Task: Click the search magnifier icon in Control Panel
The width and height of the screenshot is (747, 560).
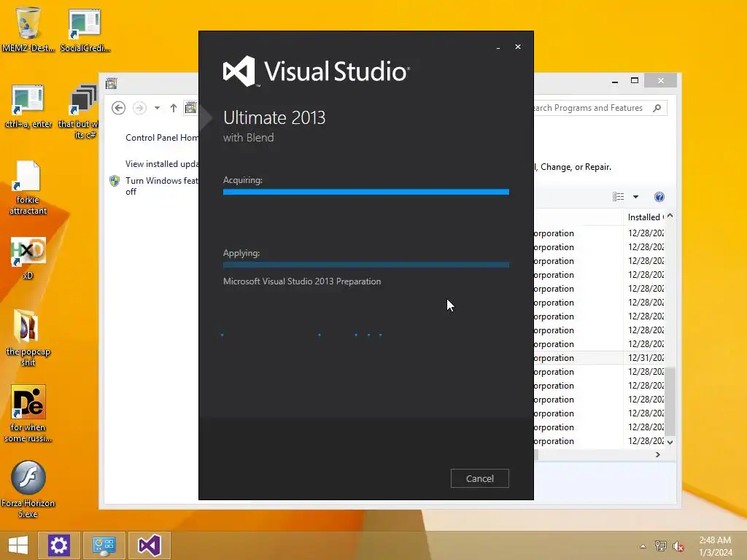Action: [657, 108]
